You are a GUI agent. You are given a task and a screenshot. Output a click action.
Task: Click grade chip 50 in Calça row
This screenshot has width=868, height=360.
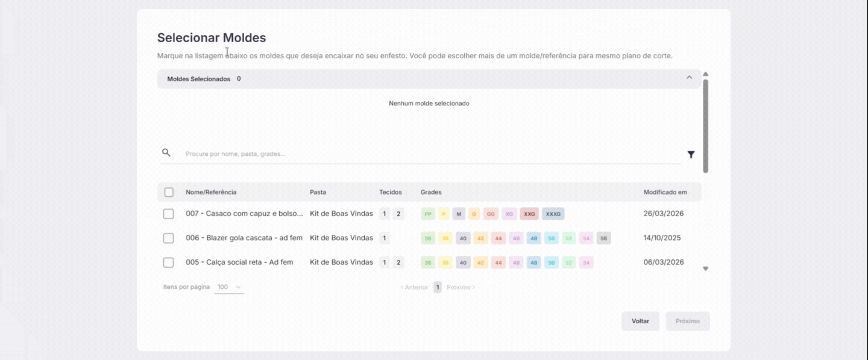click(551, 262)
